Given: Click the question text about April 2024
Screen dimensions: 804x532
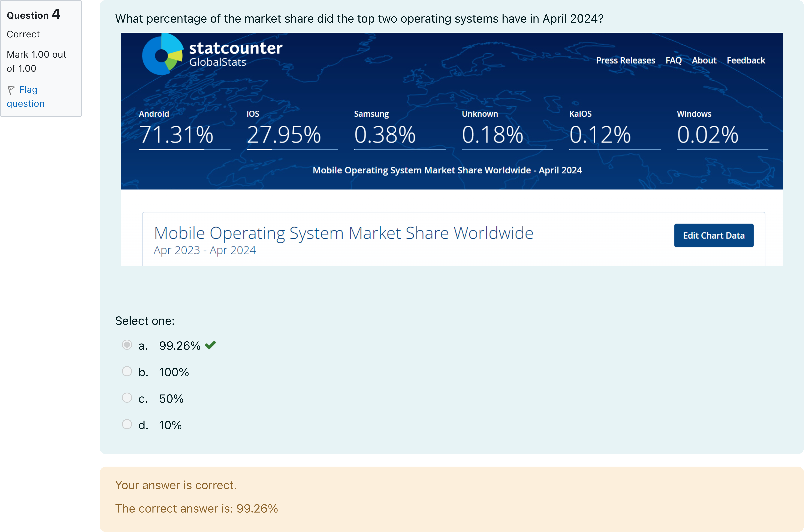Looking at the screenshot, I should pyautogui.click(x=359, y=19).
